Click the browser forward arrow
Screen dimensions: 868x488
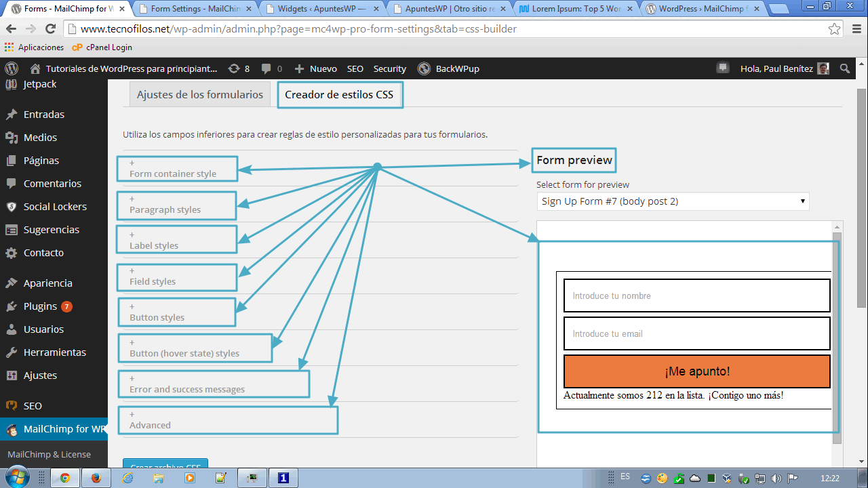(x=31, y=29)
